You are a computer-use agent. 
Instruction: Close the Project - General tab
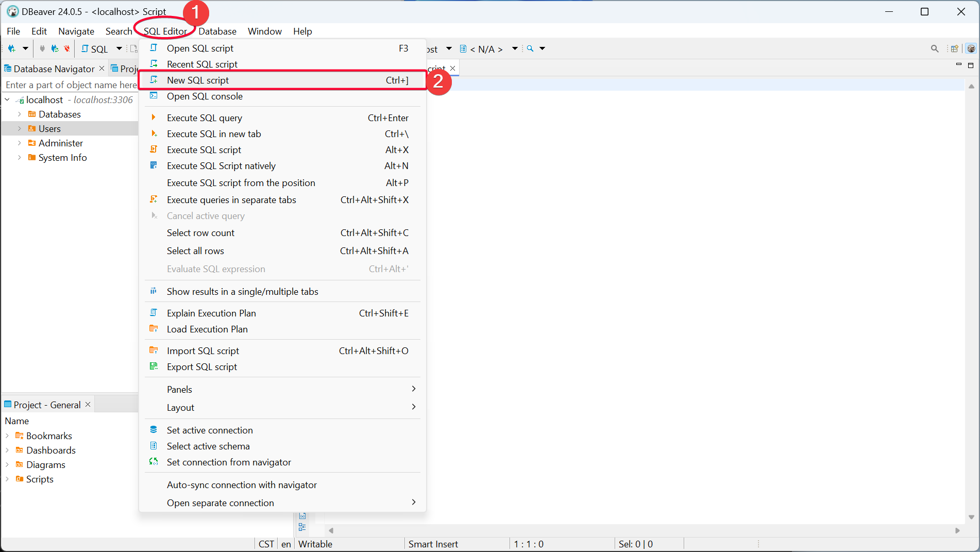point(88,405)
